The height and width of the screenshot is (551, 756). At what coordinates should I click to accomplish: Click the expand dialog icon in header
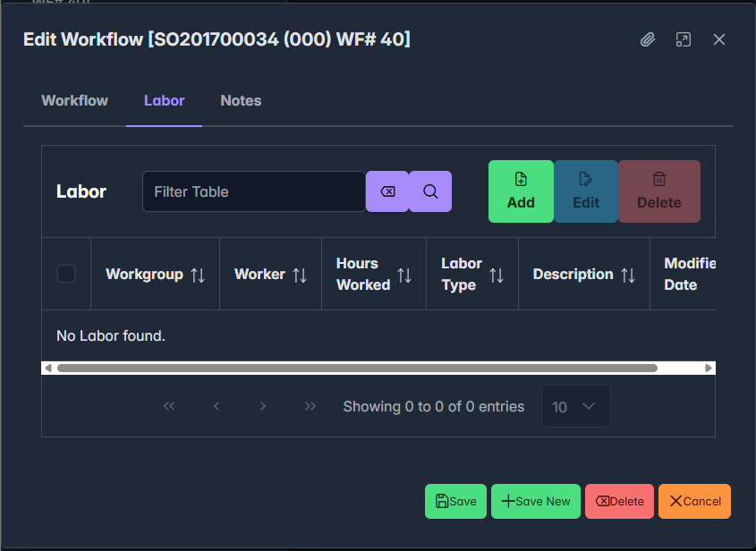[684, 39]
